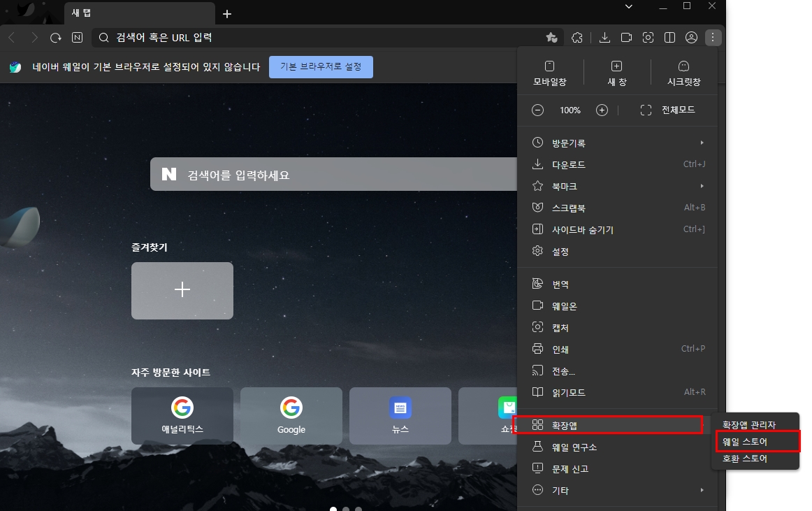
Task: Open a new tab with plus button
Action: coord(227,13)
